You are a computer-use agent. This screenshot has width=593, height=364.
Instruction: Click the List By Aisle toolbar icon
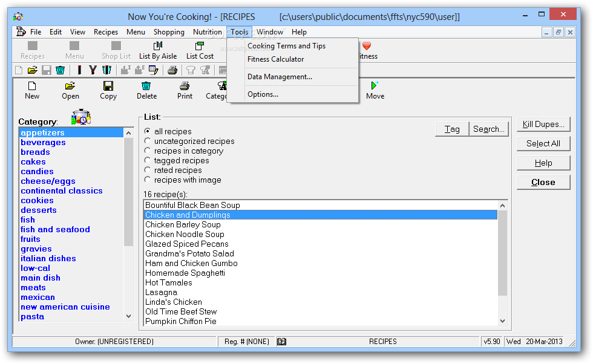(x=158, y=46)
